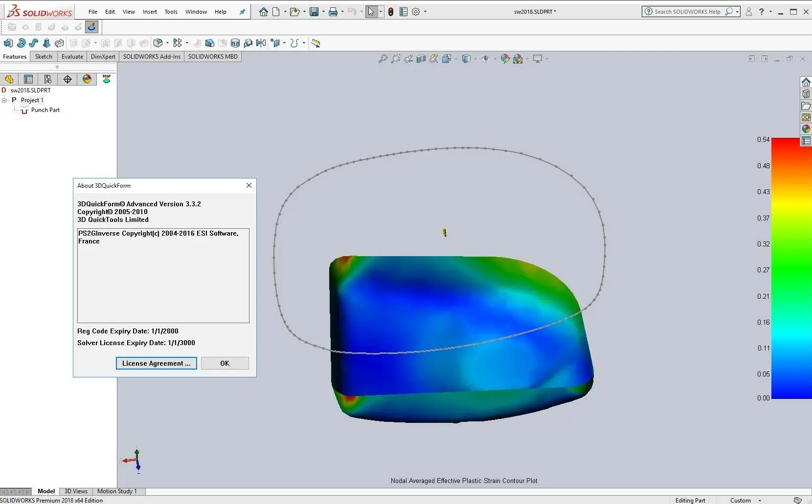Open the 3DQuickForm panel tab
This screenshot has width=812, height=504.
[106, 79]
